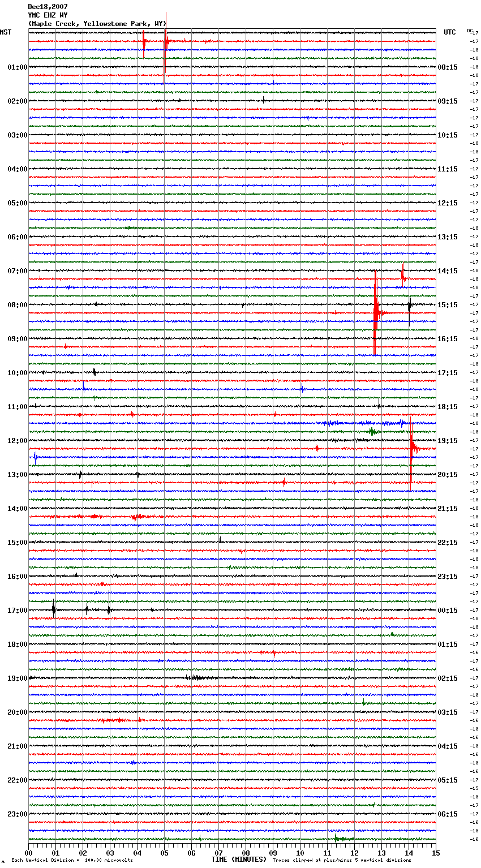Select the 08:00 MST row label
This screenshot has width=481, height=868.
coord(18,305)
